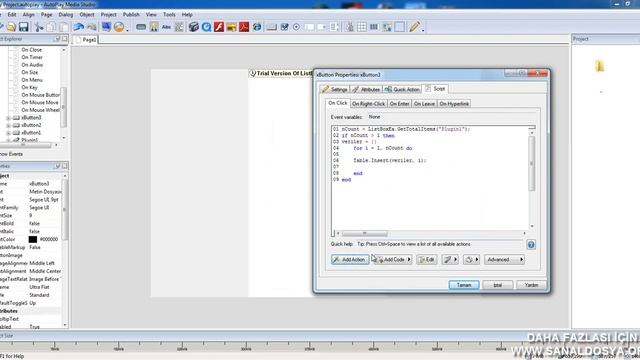Switch to the Attributes tab
This screenshot has height=360, width=640.
point(366,89)
